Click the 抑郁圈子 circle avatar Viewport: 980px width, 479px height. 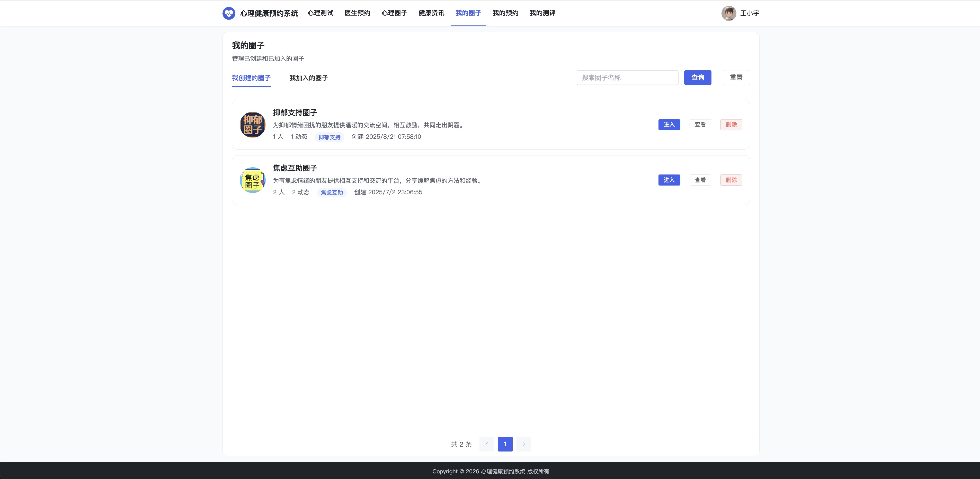253,125
